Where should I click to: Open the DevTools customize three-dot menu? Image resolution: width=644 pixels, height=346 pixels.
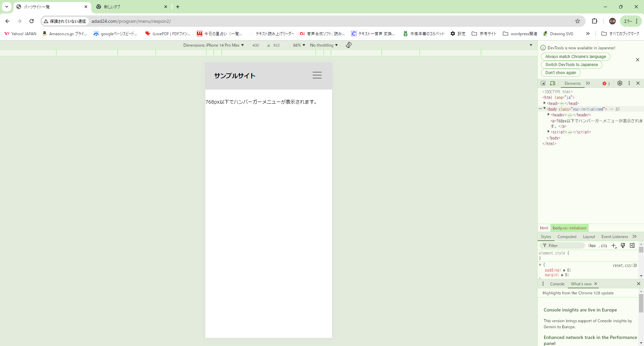pos(629,83)
